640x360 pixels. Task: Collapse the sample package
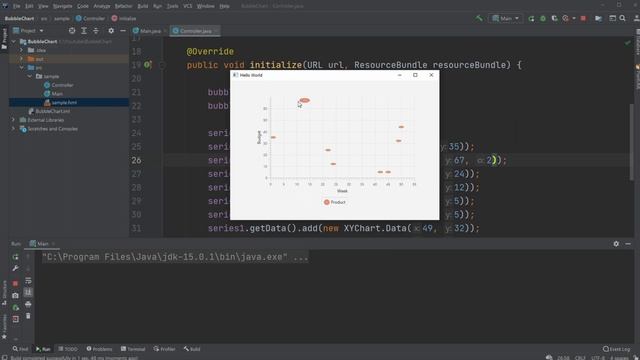click(x=30, y=76)
